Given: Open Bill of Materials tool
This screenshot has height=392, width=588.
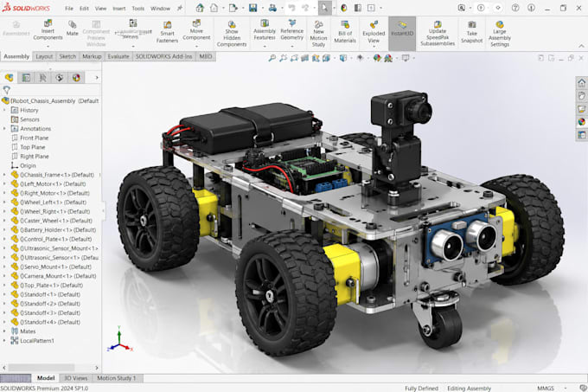Looking at the screenshot, I should coord(345,32).
